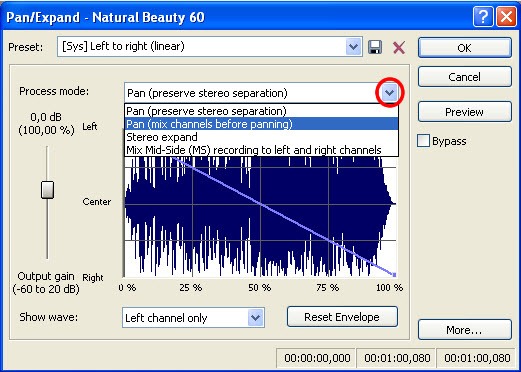The width and height of the screenshot is (521, 372).
Task: Click the Right axis label
Action: coord(93,277)
